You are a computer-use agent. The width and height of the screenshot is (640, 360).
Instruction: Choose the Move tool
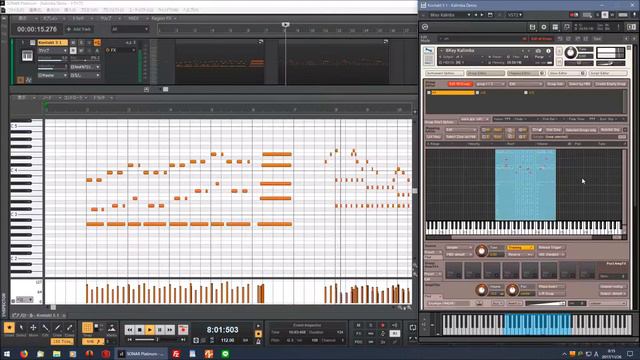tap(33, 328)
